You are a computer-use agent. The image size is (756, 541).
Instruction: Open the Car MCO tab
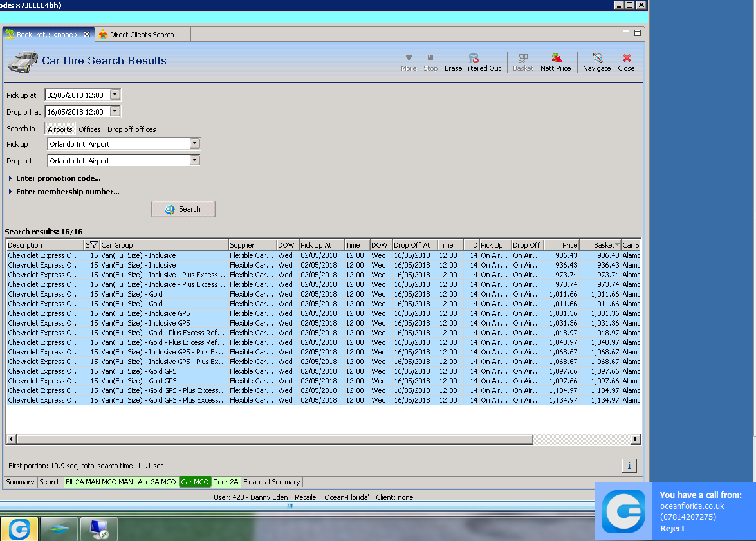(x=195, y=482)
